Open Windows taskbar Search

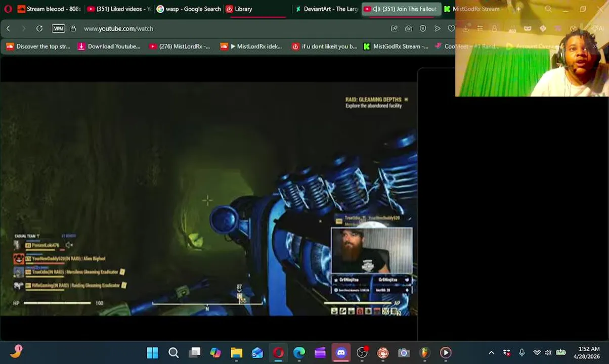[173, 352]
